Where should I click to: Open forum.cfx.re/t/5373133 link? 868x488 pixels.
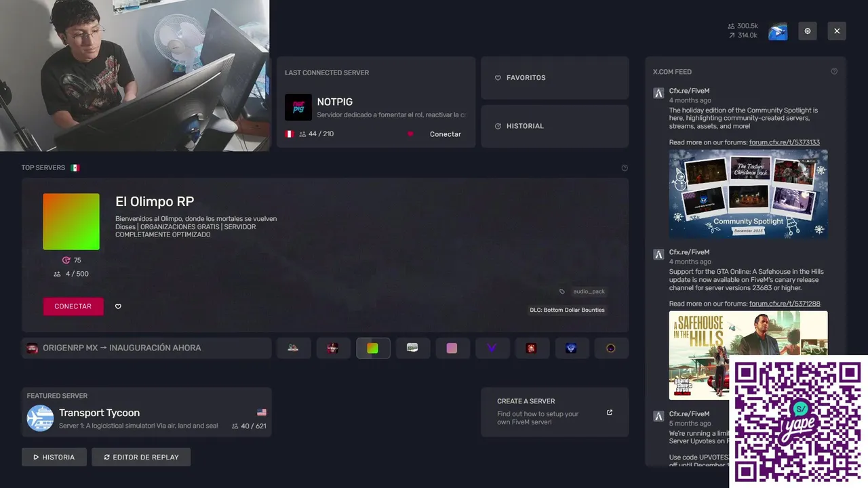(785, 142)
